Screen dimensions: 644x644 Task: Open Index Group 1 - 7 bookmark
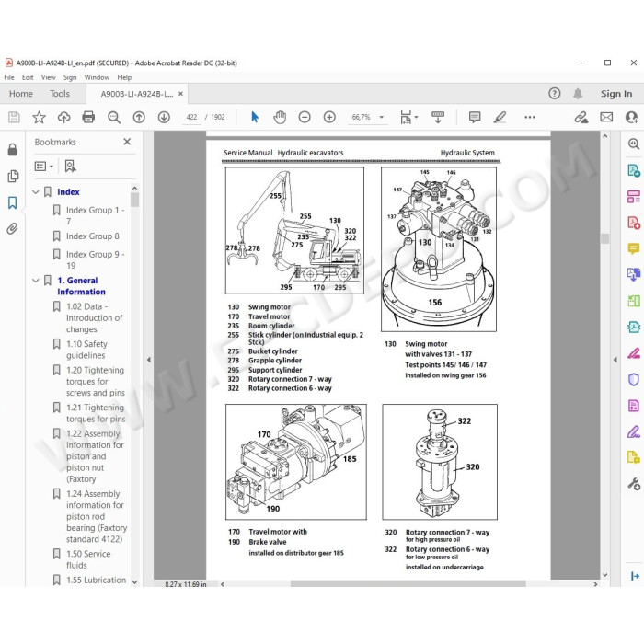95,215
